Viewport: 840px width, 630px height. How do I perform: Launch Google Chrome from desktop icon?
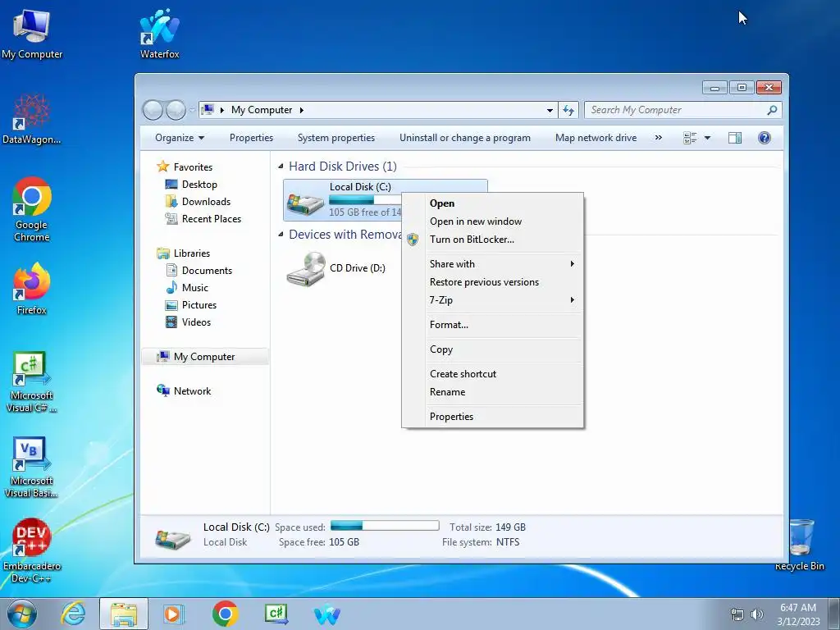click(32, 209)
